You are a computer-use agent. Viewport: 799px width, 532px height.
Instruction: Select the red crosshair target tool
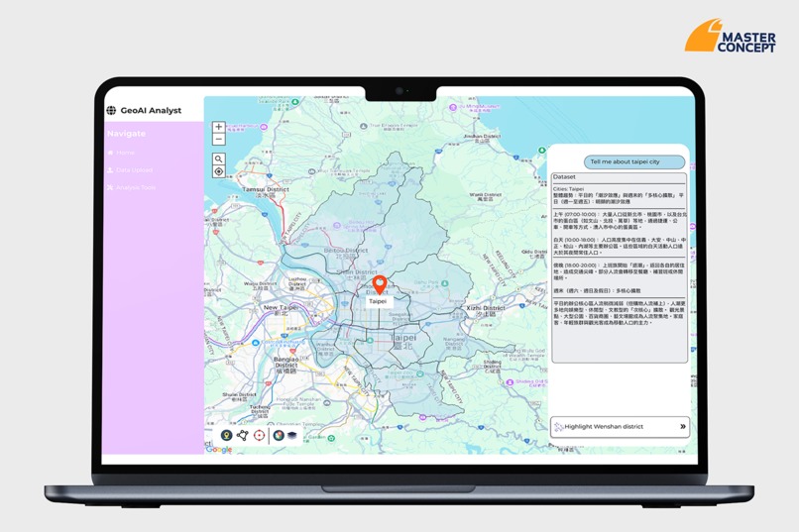(259, 435)
